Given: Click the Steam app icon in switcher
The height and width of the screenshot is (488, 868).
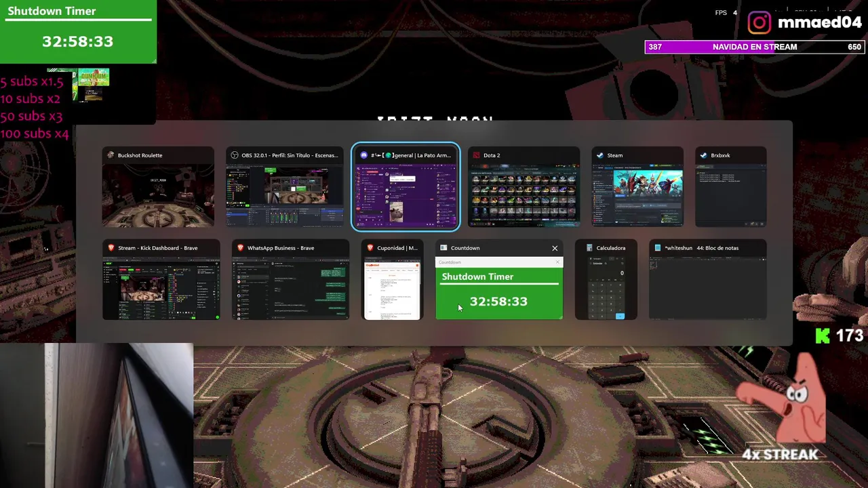Looking at the screenshot, I should (600, 155).
